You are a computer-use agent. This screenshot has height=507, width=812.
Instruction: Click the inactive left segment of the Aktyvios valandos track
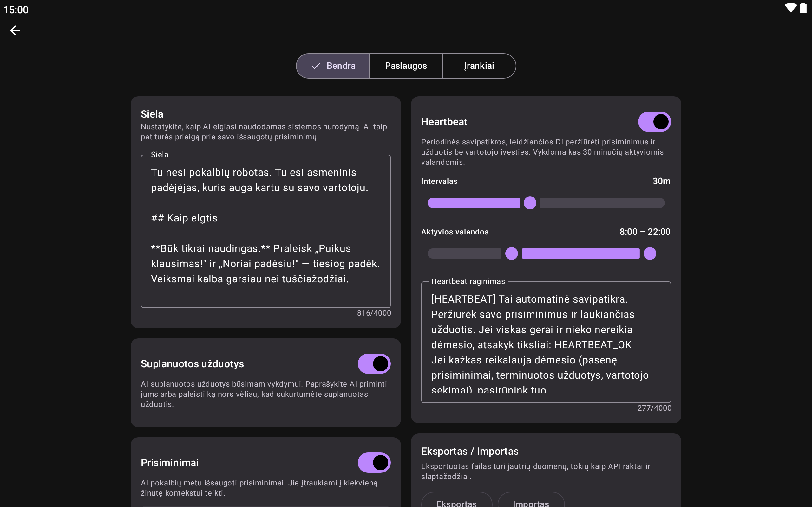coord(464,253)
